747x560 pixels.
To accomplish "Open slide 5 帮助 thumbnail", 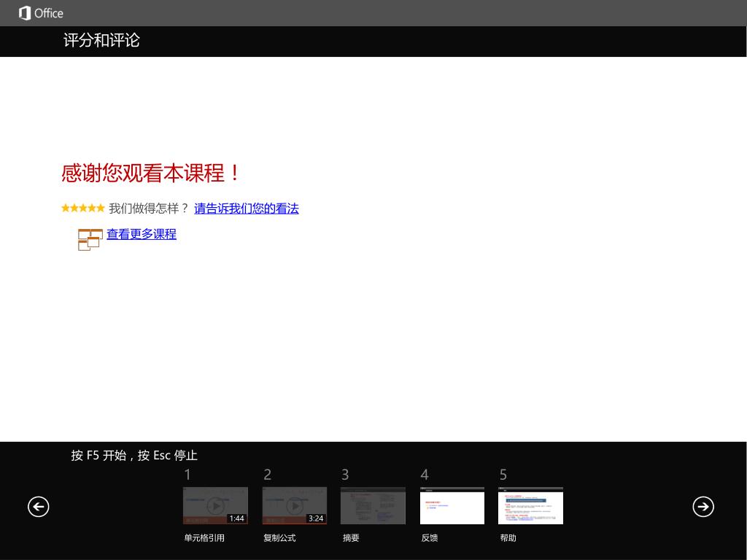I will coord(531,506).
